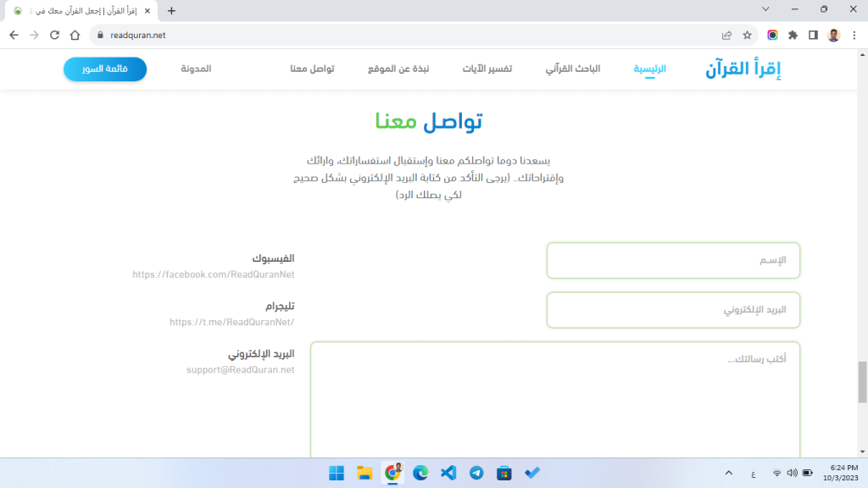This screenshot has width=868, height=488.
Task: Share this page via share icon
Action: coord(726,35)
